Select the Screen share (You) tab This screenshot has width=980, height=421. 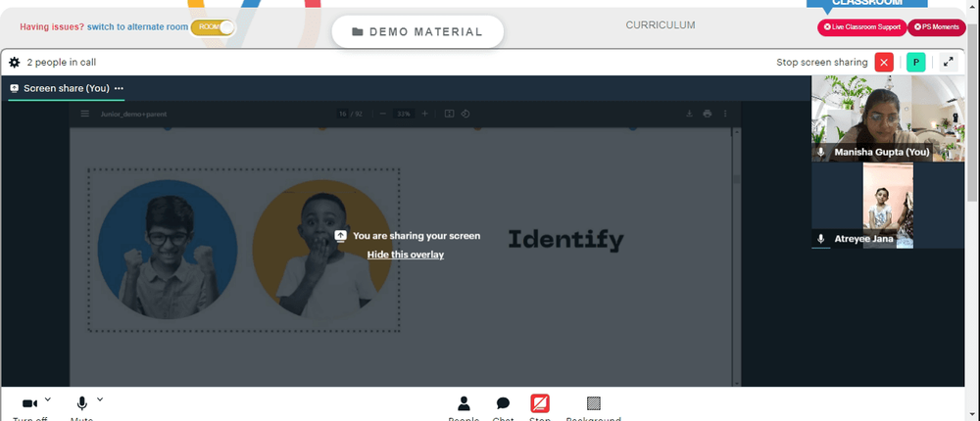click(67, 89)
